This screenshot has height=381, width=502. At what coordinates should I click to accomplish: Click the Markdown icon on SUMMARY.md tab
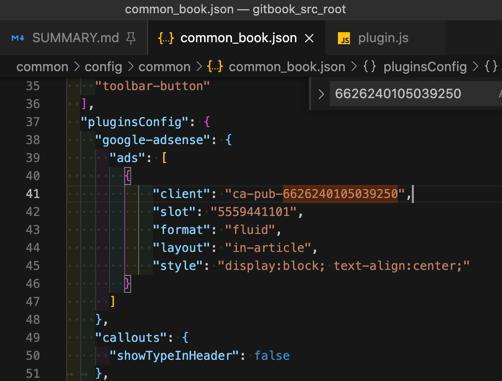click(17, 38)
